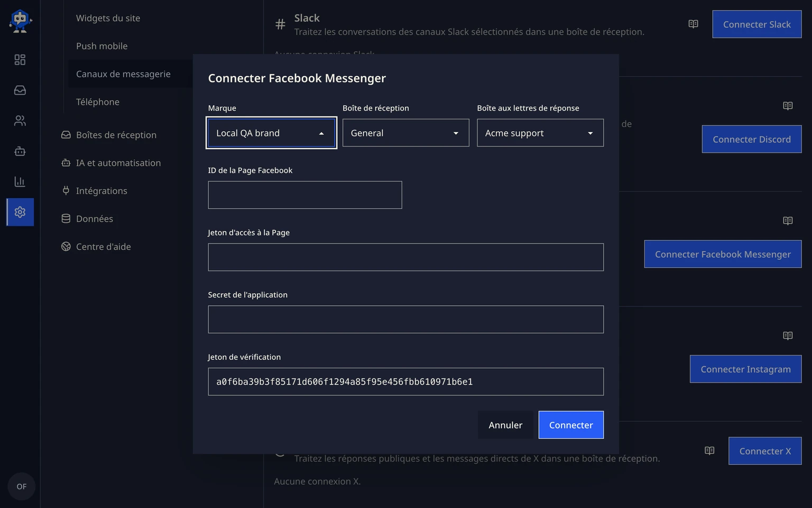Focus the Secret de l'application field
Screen dimensions: 812x508
pos(406,320)
